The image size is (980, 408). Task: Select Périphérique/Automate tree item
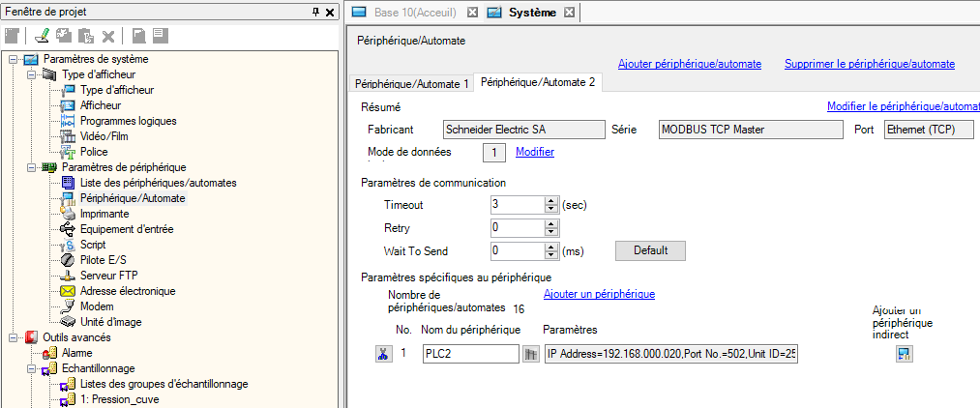pyautogui.click(x=134, y=199)
